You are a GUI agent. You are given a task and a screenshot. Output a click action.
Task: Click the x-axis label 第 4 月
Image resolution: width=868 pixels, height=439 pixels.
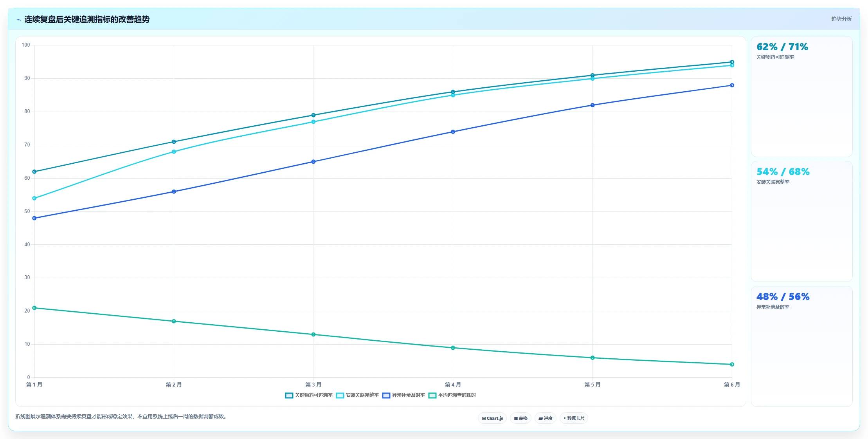(453, 385)
